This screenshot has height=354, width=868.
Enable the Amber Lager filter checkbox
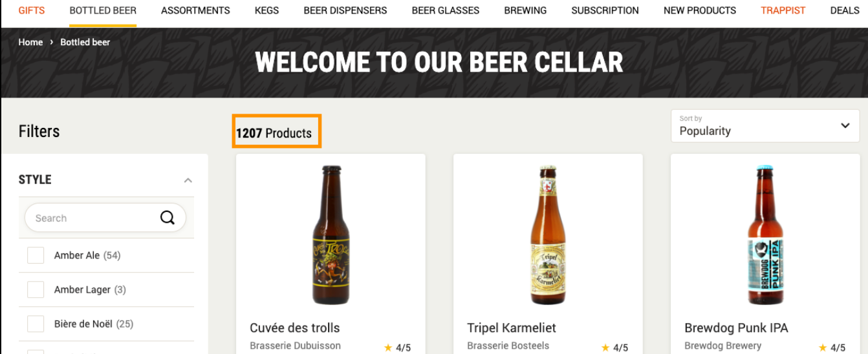tap(36, 289)
